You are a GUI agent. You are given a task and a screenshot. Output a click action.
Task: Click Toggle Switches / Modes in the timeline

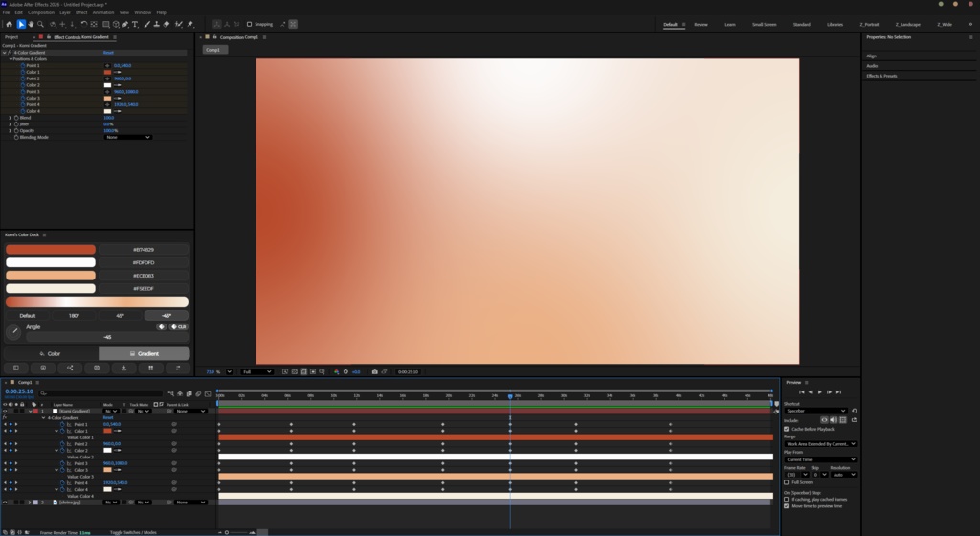click(x=133, y=532)
